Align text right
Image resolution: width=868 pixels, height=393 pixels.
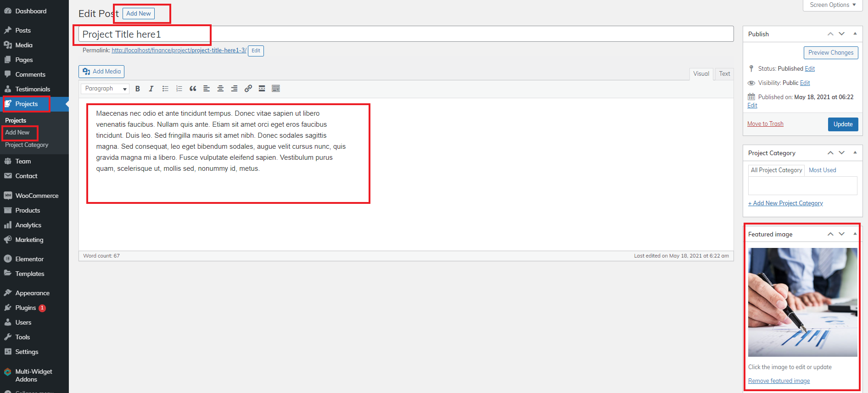coord(234,89)
